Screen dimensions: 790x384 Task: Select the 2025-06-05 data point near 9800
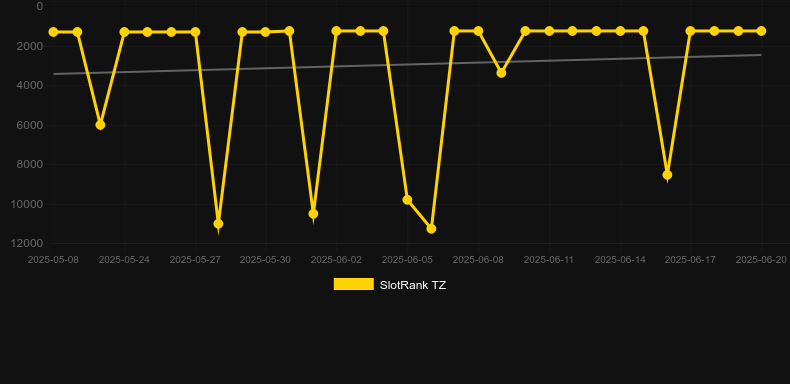pos(407,200)
